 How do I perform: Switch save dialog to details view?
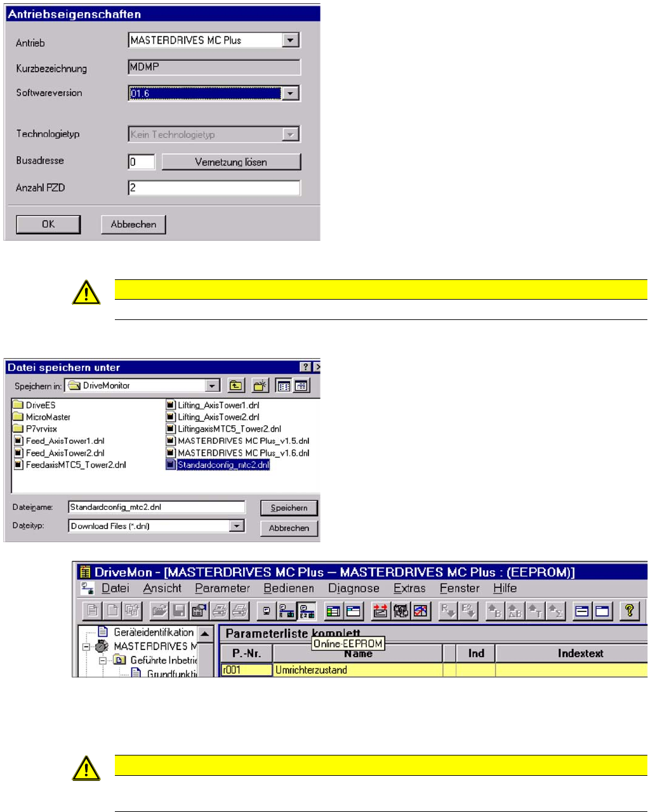point(301,385)
